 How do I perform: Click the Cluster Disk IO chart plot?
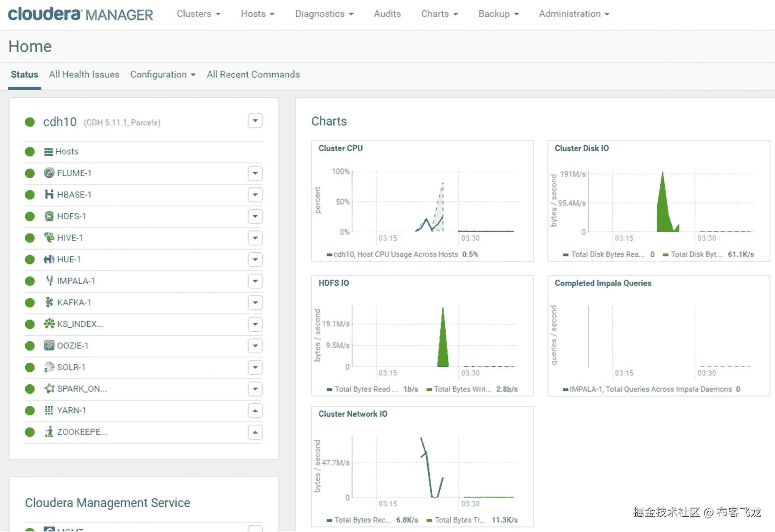click(671, 202)
